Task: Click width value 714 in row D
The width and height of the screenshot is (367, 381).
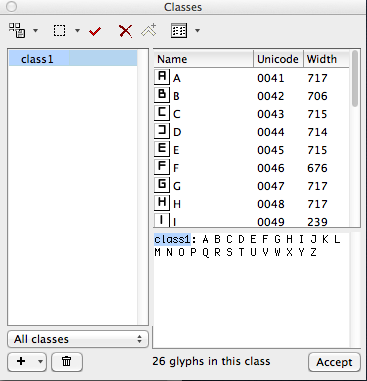Action: tap(317, 132)
